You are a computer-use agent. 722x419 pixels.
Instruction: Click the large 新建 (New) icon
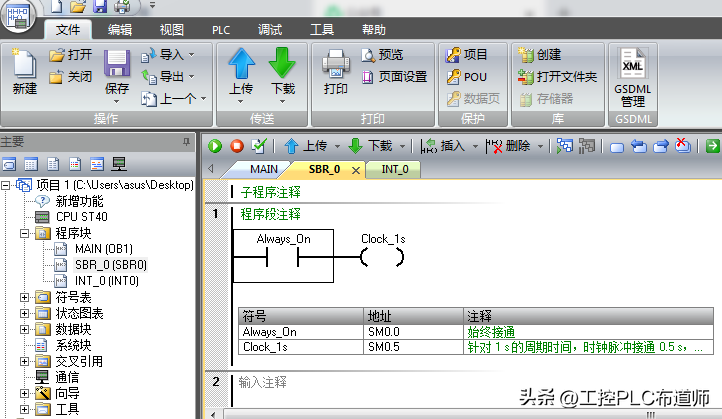click(x=24, y=73)
